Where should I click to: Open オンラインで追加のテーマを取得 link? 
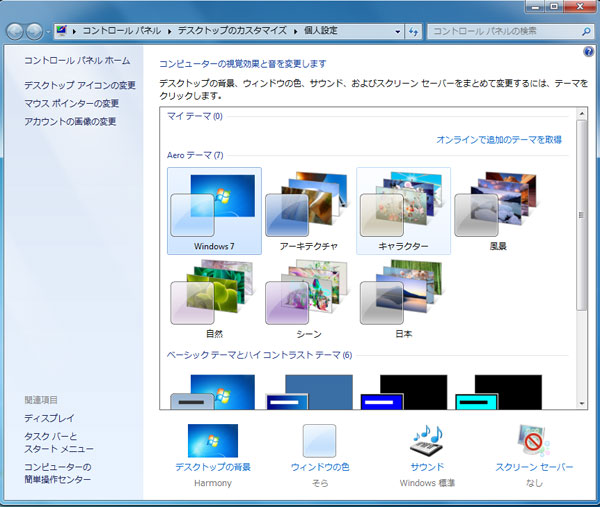tap(499, 140)
